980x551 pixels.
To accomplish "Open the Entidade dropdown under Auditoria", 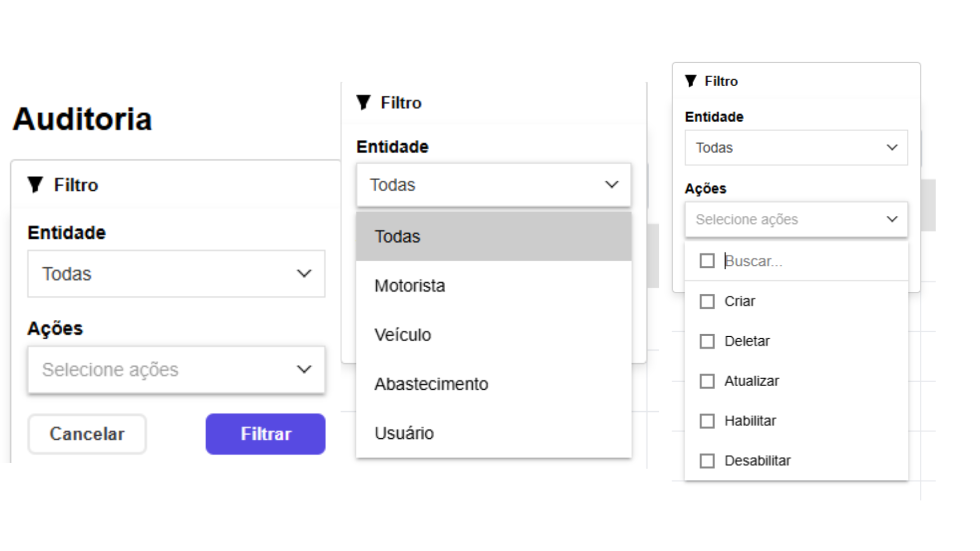I will 176,274.
